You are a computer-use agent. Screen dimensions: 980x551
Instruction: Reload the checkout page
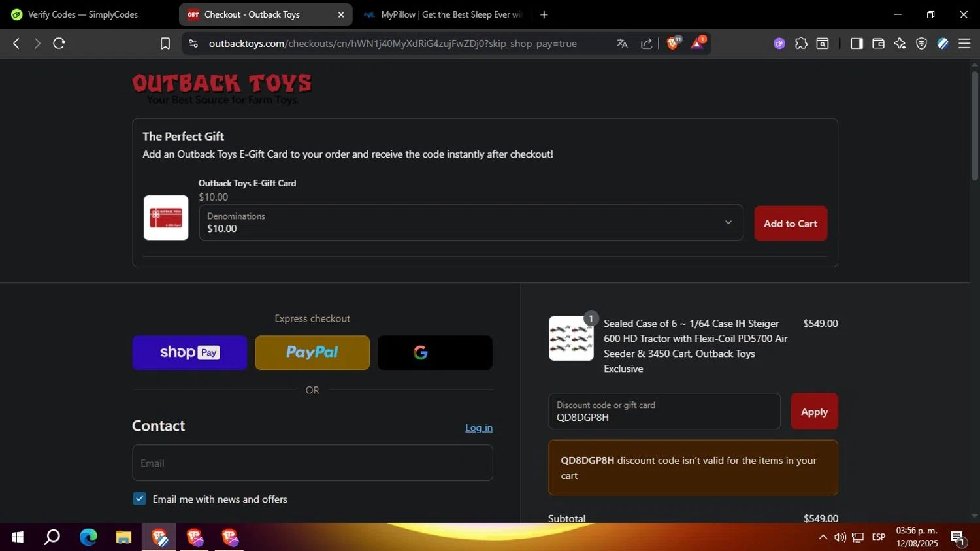coord(59,43)
